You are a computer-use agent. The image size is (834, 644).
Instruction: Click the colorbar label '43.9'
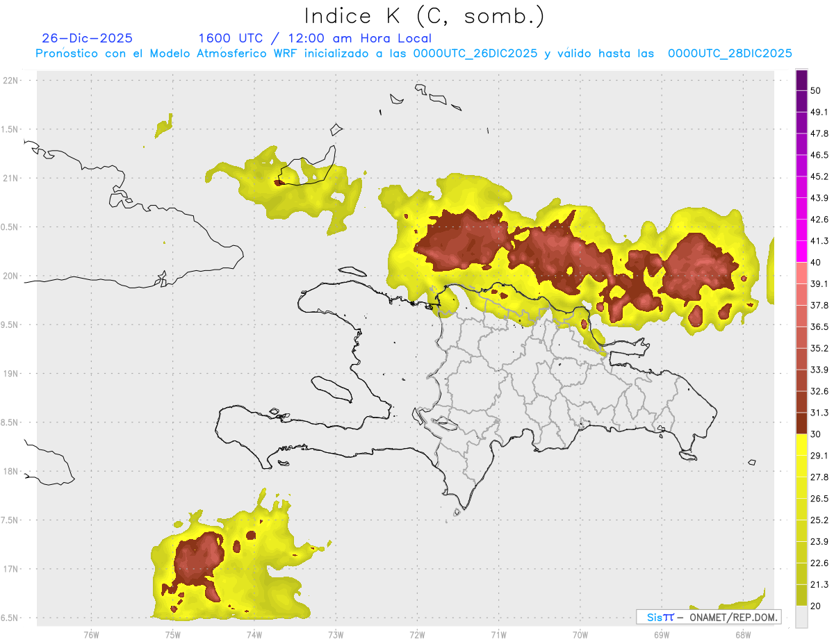point(820,198)
